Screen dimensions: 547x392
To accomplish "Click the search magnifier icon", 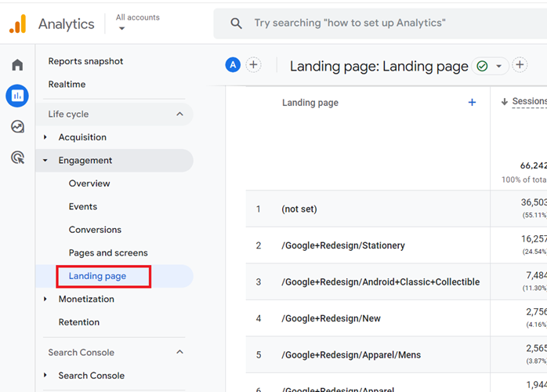I will point(236,24).
